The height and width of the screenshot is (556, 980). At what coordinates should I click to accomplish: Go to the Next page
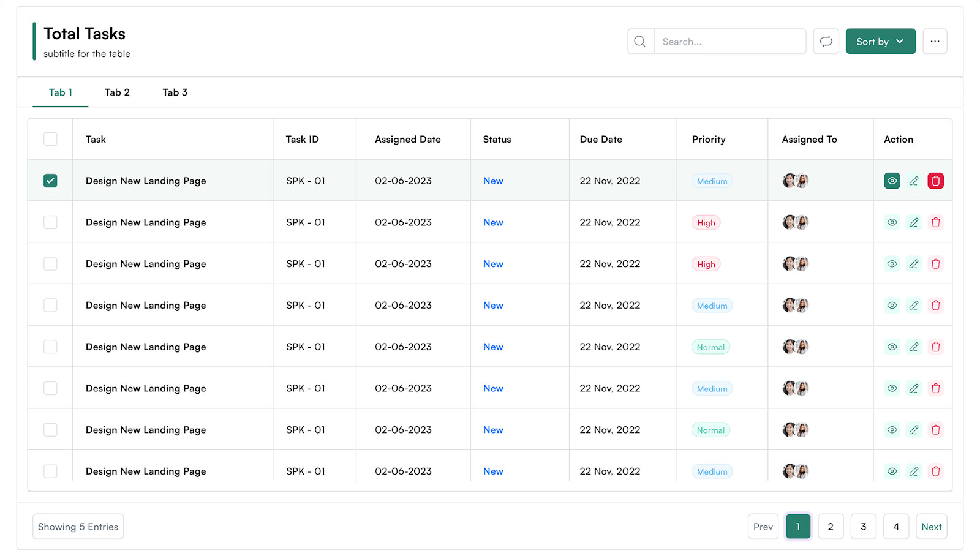(931, 527)
